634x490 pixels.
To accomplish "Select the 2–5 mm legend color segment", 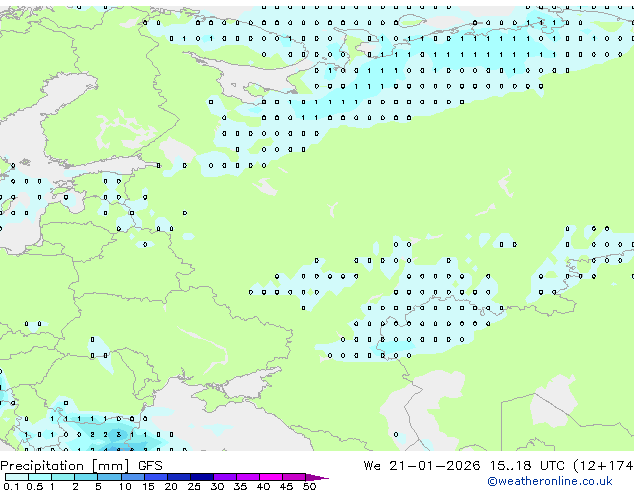I will (x=86, y=477).
